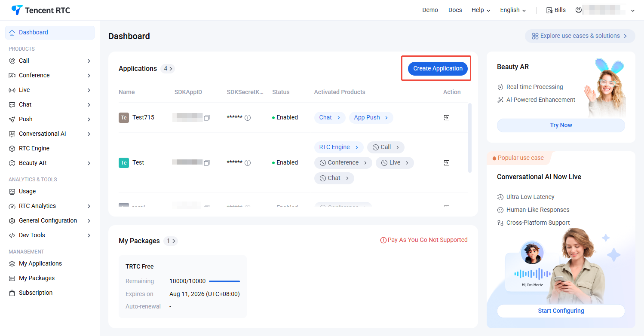Click the TRTC Free package card title
This screenshot has width=644, height=336.
coord(140,267)
